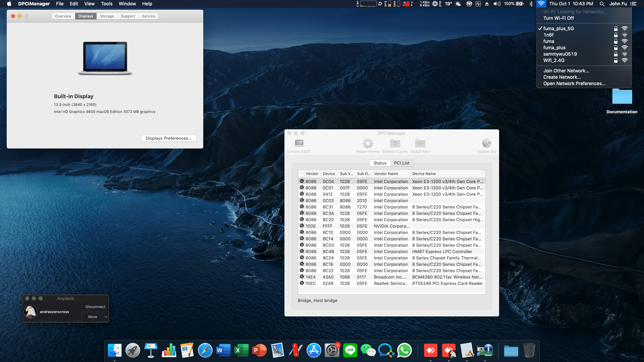The image size is (644, 362).
Task: Open the input source flag menu
Action: click(x=406, y=4)
